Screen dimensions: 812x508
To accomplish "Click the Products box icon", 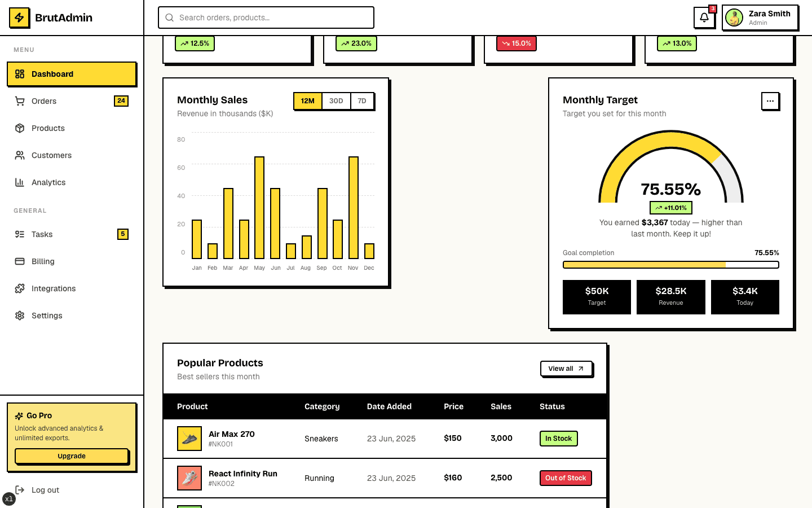I will [x=20, y=128].
